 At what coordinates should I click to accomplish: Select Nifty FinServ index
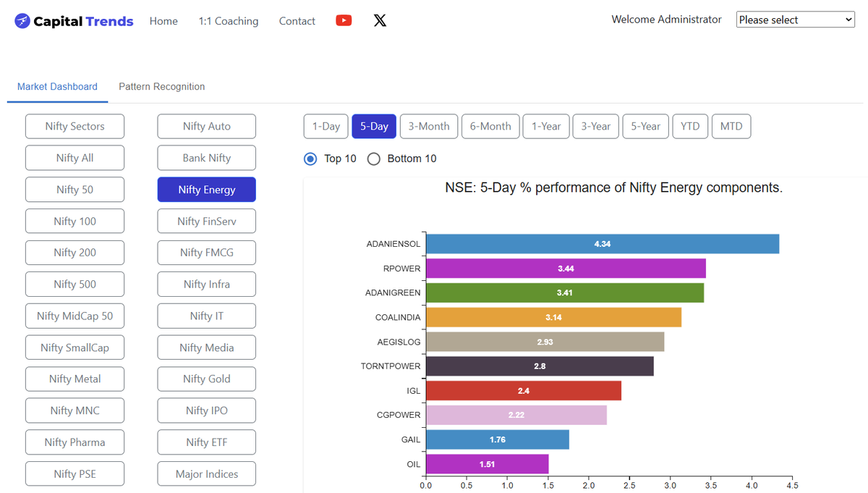click(207, 221)
